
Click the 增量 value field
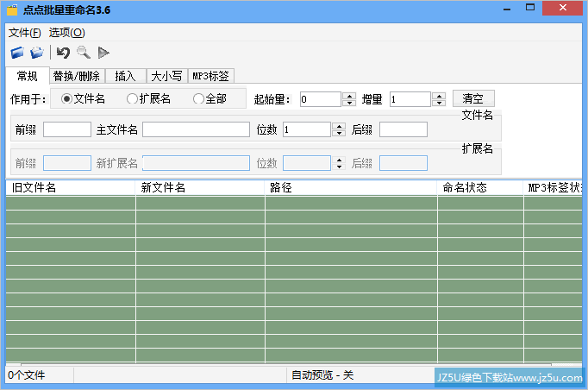[x=410, y=99]
